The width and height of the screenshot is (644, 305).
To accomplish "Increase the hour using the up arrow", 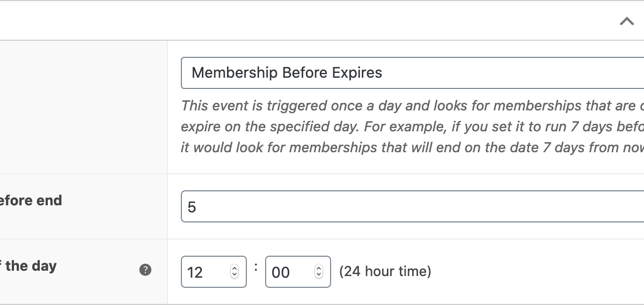I will click(x=234, y=269).
